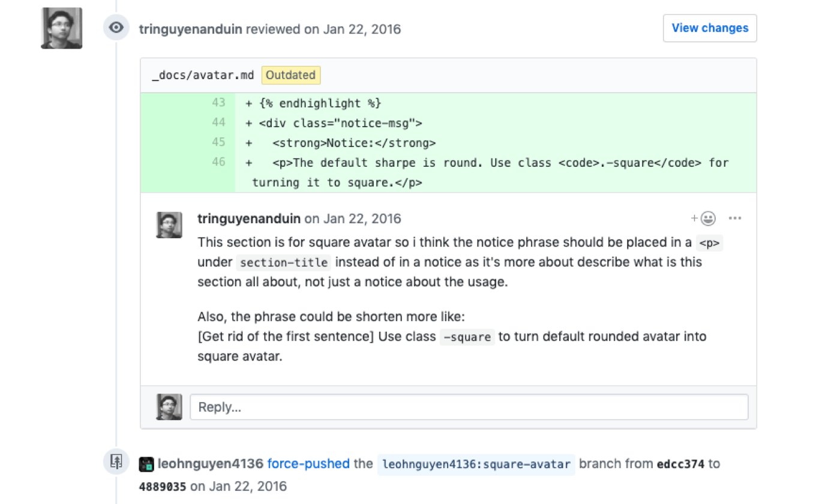Click the avatar beside the Reply field

[x=169, y=407]
